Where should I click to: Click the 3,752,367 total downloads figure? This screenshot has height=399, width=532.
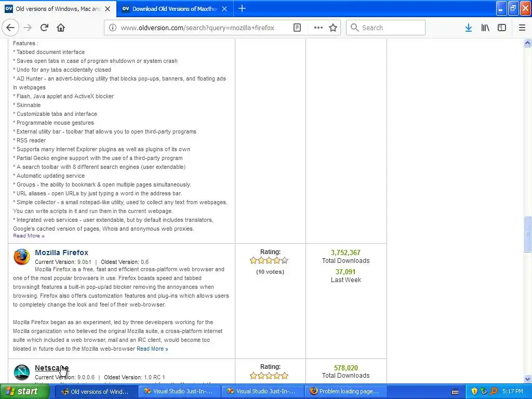point(345,252)
